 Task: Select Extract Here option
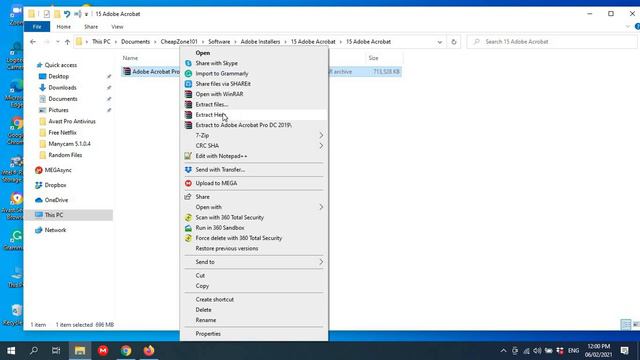[254, 115]
